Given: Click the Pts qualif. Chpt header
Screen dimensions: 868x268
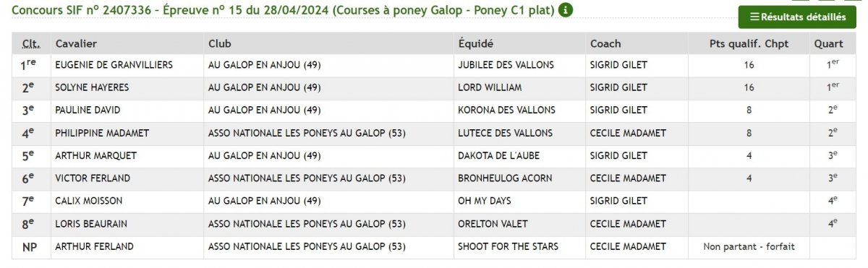Looking at the screenshot, I should [749, 43].
